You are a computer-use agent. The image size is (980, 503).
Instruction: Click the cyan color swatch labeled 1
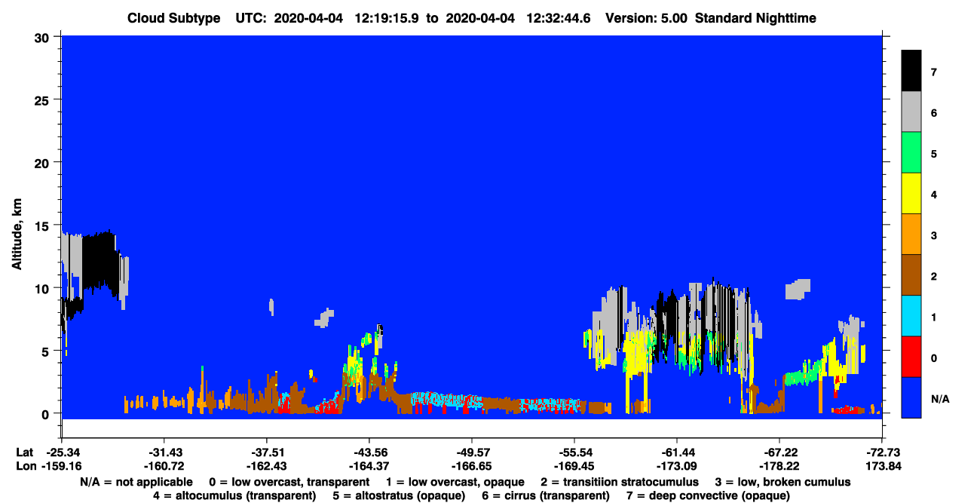coord(911,316)
